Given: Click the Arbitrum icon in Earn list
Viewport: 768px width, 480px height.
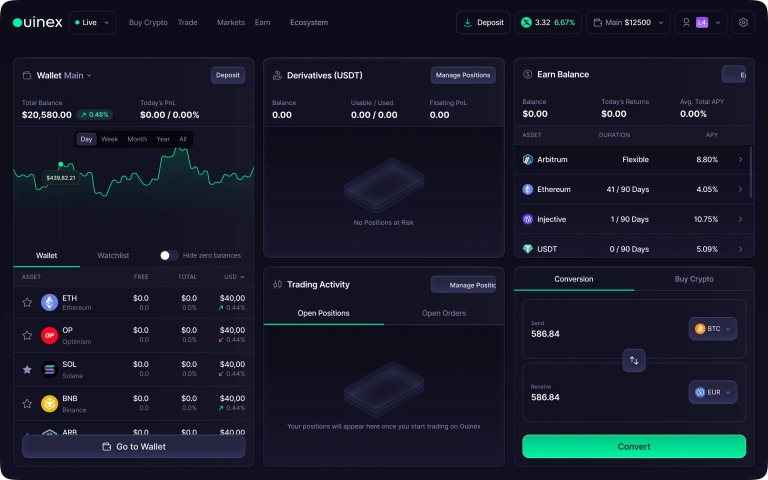Looking at the screenshot, I should pyautogui.click(x=528, y=160).
